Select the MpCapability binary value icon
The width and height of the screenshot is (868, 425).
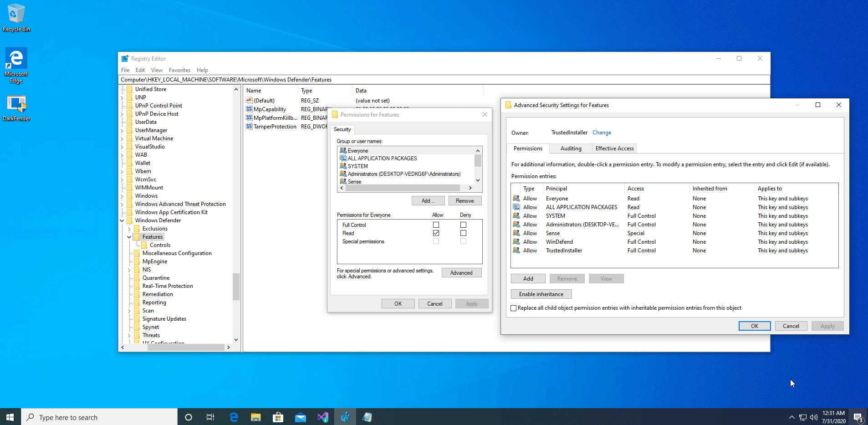[249, 109]
